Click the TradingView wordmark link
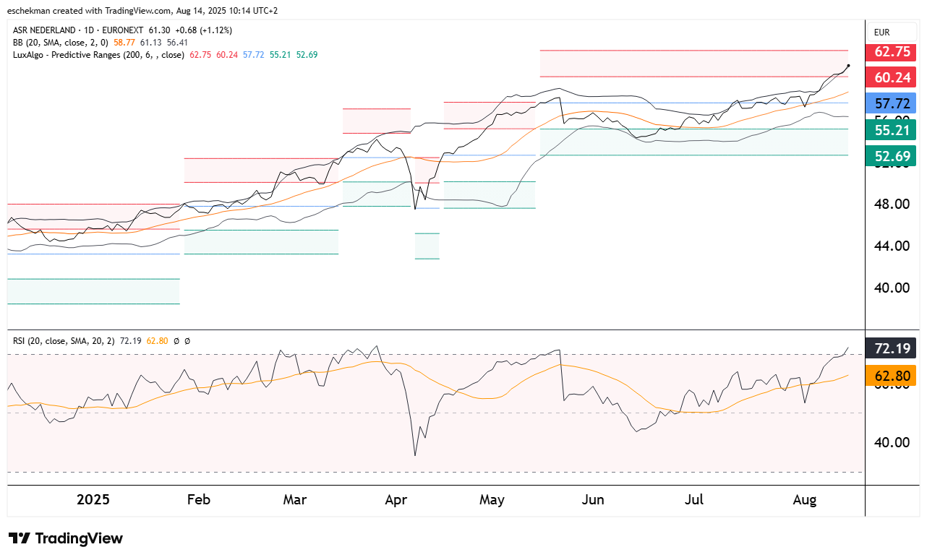This screenshot has width=927, height=560. (x=79, y=538)
